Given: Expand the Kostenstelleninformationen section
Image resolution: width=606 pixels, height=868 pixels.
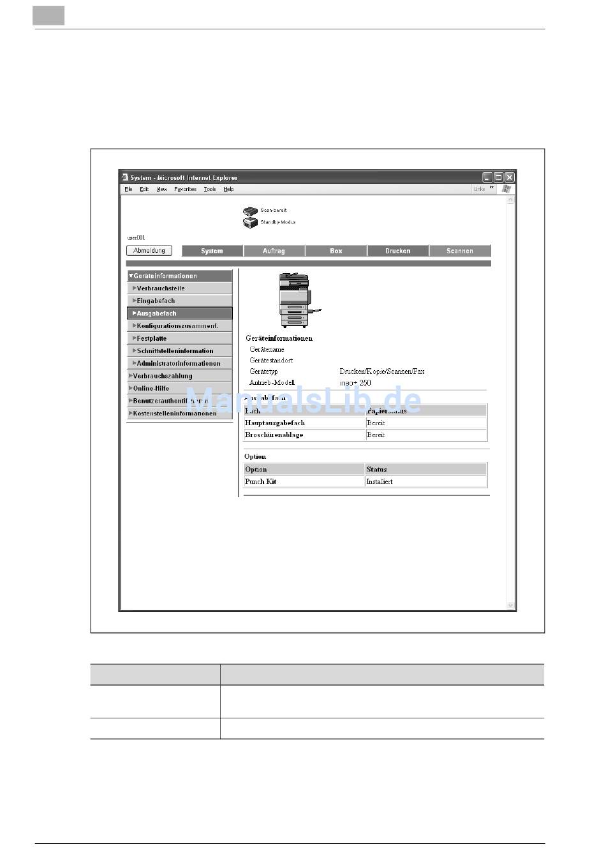Looking at the screenshot, I should (x=180, y=413).
